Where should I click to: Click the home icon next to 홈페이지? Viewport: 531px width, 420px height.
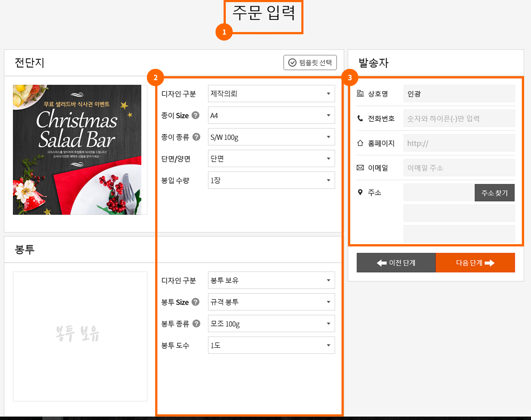pos(360,143)
